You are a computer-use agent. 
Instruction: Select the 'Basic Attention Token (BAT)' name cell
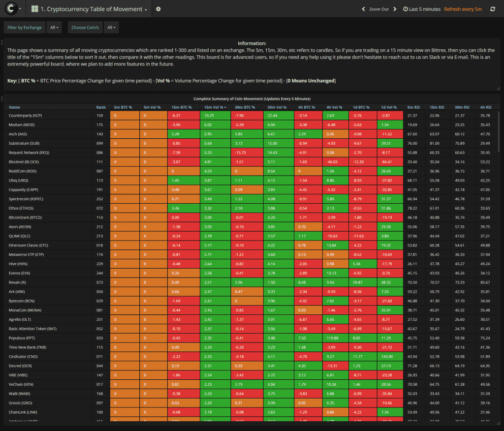tap(48, 329)
